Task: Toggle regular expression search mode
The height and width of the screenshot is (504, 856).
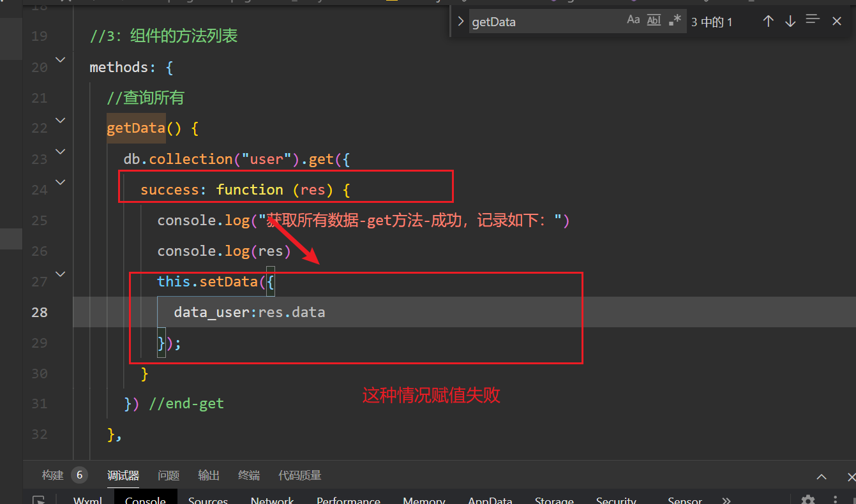Action: (675, 20)
